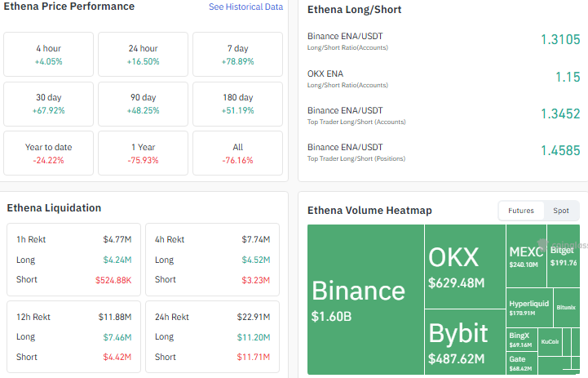Screen dimensions: 588x378
Task: Select the 180 day performance card
Action: [238, 104]
